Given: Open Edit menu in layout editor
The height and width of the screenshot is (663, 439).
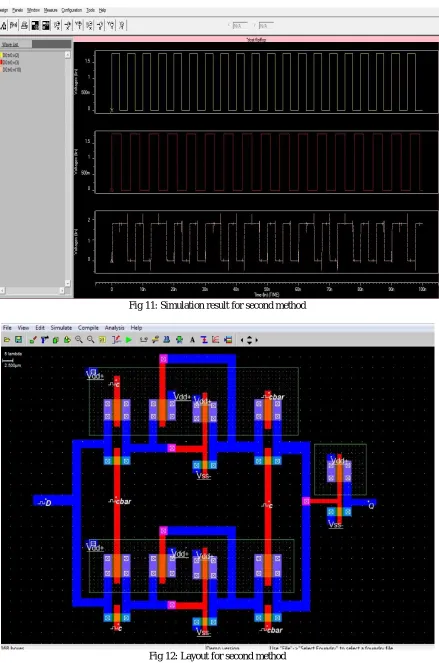Looking at the screenshot, I should pyautogui.click(x=40, y=328).
